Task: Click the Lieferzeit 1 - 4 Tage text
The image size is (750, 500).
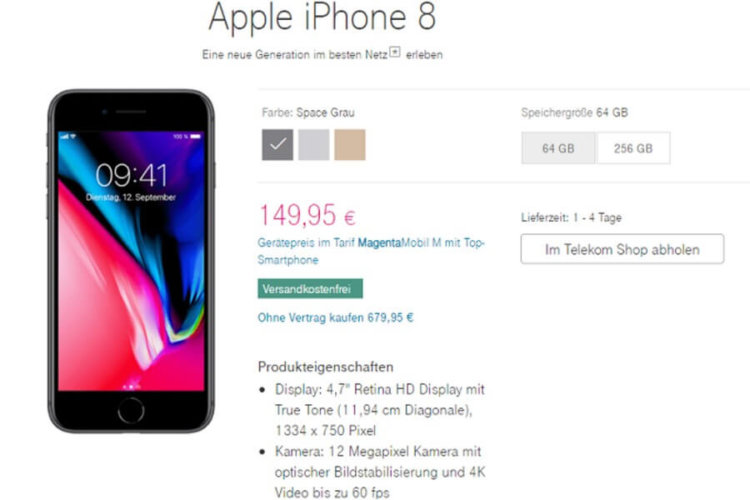Action: click(x=571, y=218)
